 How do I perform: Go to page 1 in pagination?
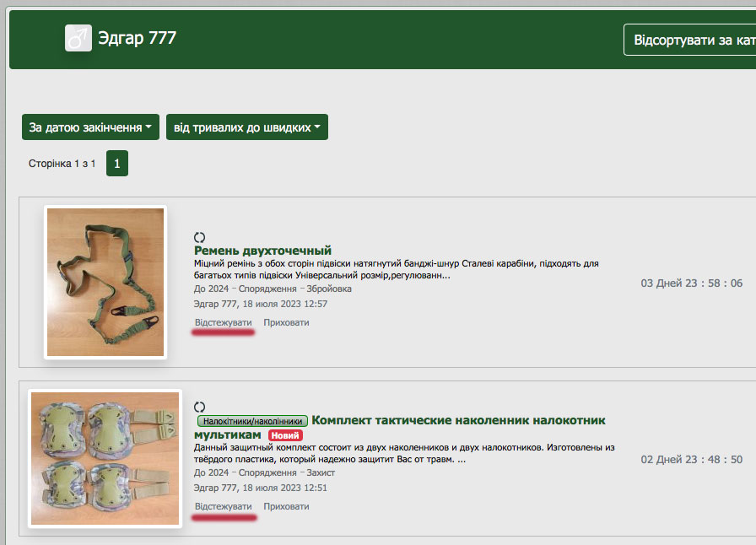click(x=117, y=164)
